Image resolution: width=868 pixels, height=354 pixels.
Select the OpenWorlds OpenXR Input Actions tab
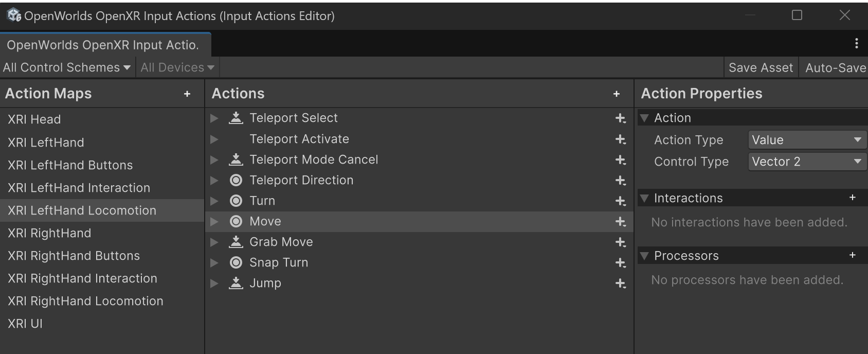pos(103,45)
